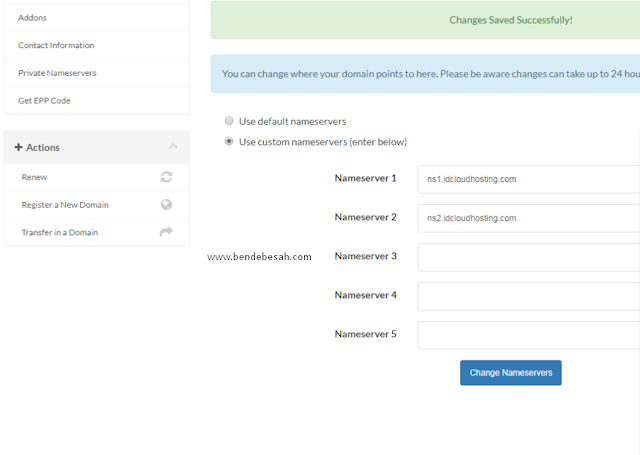Viewport: 640px width, 455px height.
Task: Open Transfer in a Domain link
Action: (60, 232)
